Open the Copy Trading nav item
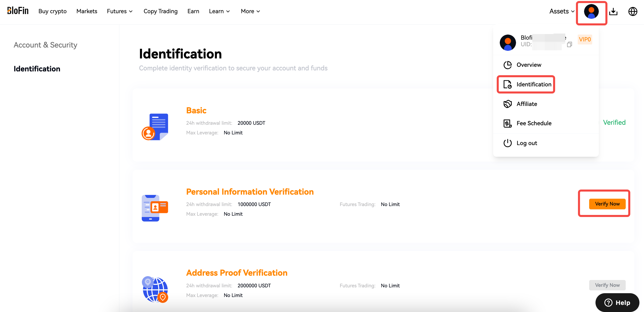 click(160, 11)
